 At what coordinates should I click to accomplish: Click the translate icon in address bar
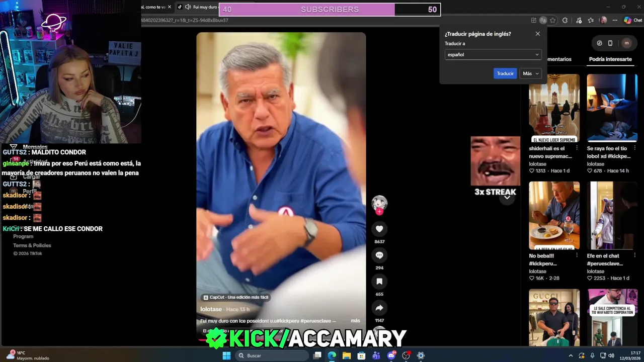543,21
